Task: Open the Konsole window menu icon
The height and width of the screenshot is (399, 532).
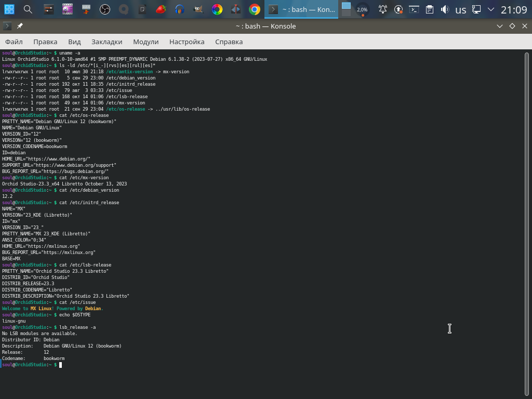Action: (7, 26)
